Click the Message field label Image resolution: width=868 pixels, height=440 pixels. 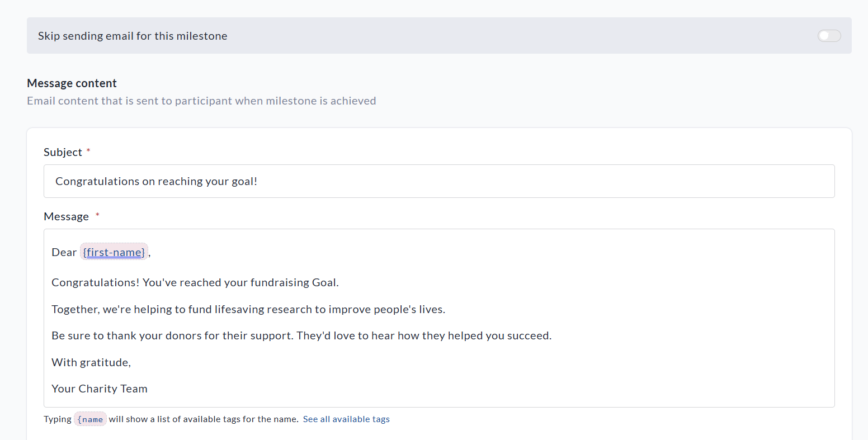[66, 216]
